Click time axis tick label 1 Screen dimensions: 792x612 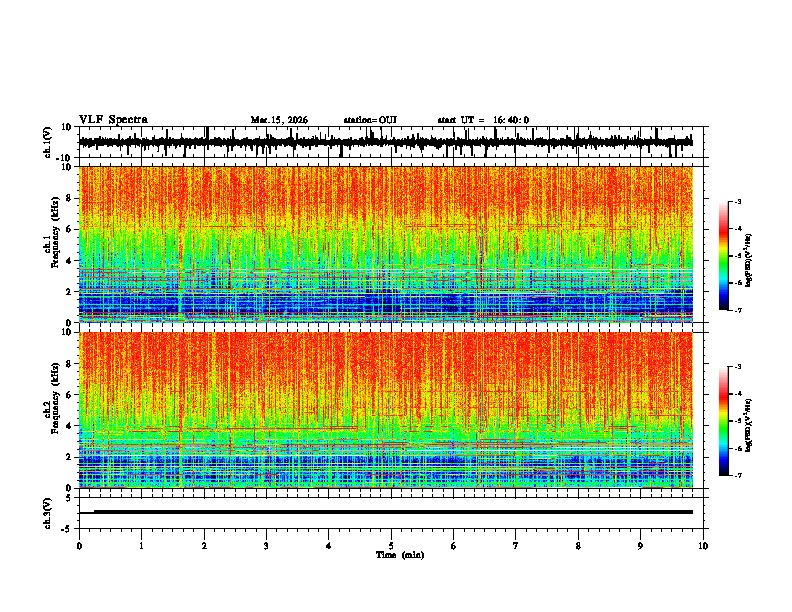(x=141, y=546)
